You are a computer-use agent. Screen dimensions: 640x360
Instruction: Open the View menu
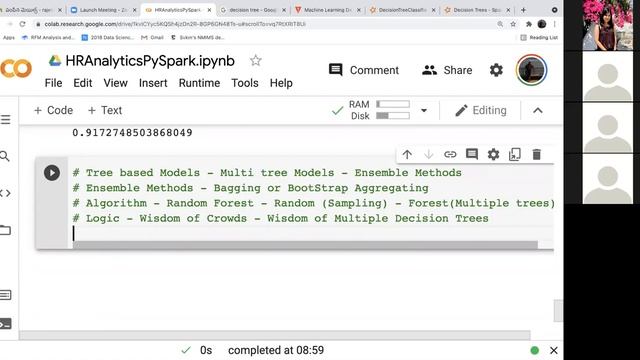click(116, 83)
